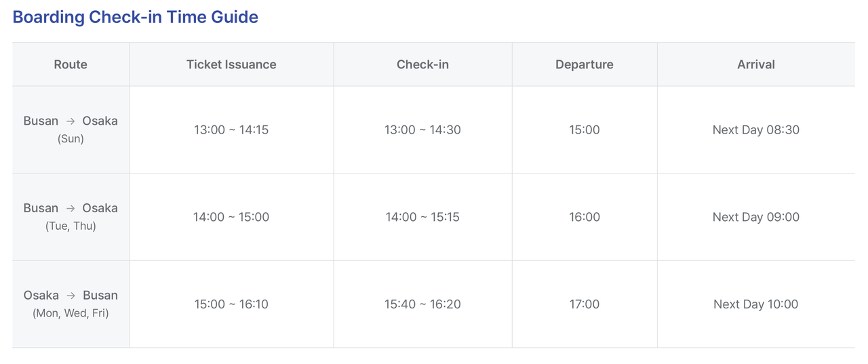Click the 15:00 departure time cell

585,129
